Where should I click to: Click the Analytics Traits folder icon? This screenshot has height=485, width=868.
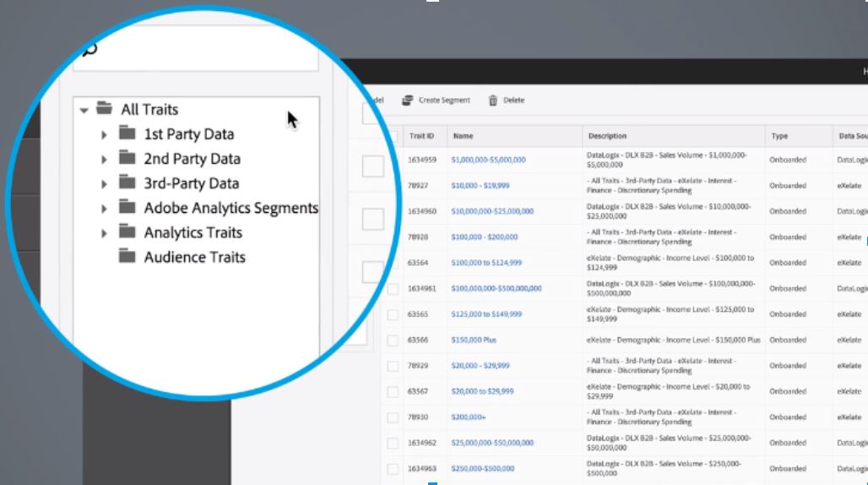tap(127, 232)
